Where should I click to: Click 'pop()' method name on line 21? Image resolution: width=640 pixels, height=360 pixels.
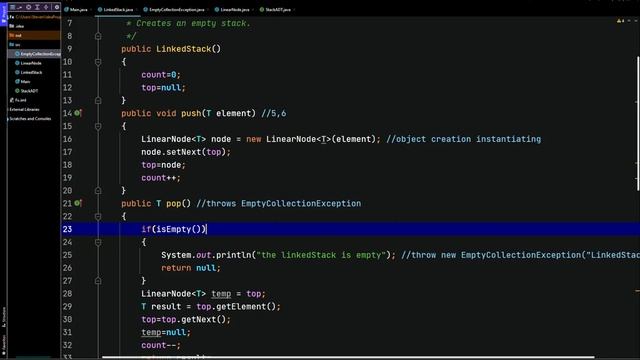(x=178, y=203)
